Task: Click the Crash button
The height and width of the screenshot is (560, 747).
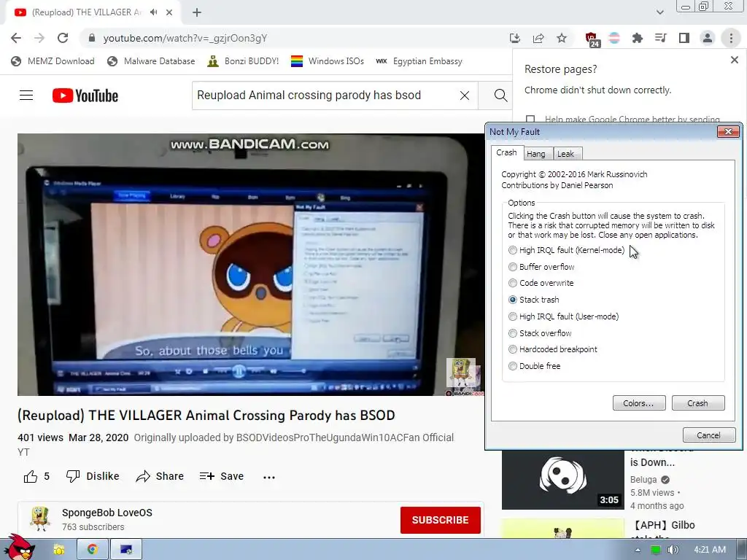Action: click(698, 402)
